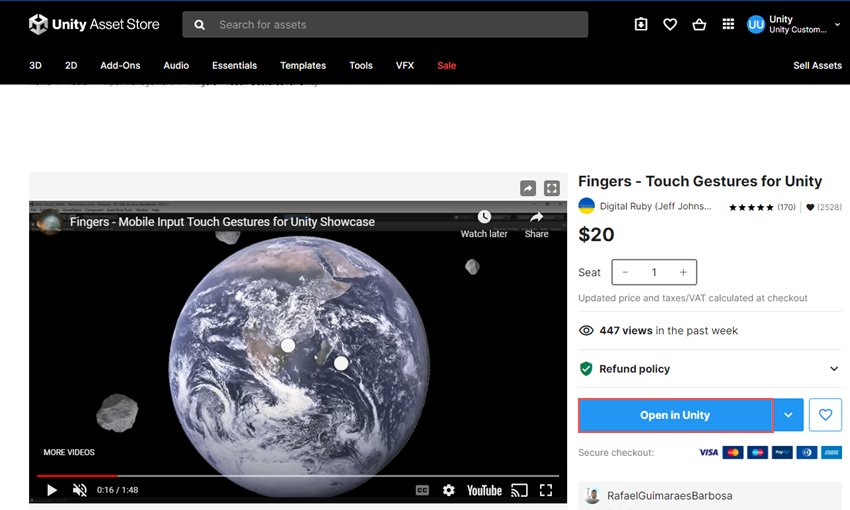
Task: Open the Sale page
Action: click(x=447, y=66)
